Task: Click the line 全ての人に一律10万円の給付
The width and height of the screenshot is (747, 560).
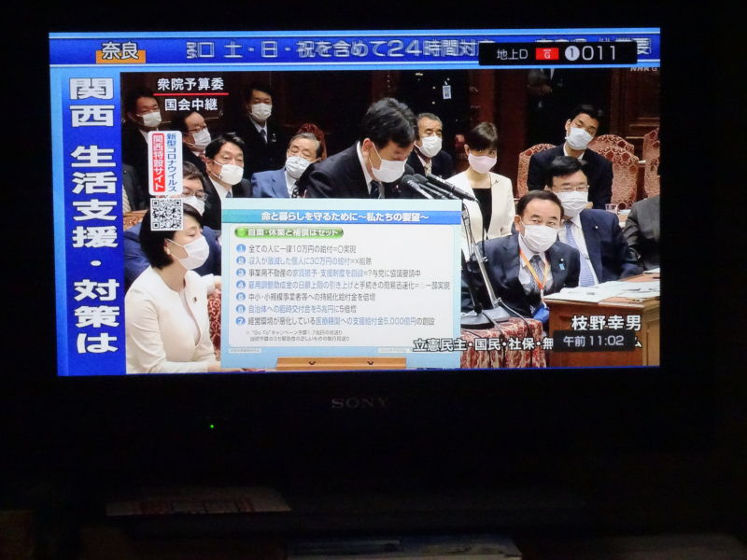Action: pyautogui.click(x=302, y=248)
